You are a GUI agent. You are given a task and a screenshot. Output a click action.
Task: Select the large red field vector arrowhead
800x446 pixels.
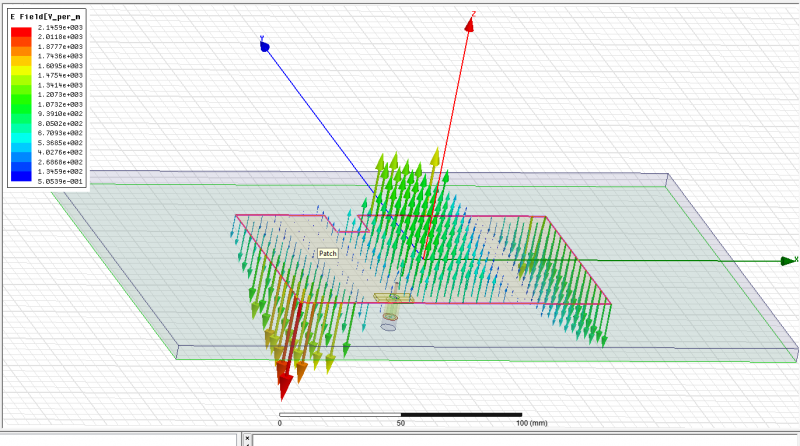[285, 386]
